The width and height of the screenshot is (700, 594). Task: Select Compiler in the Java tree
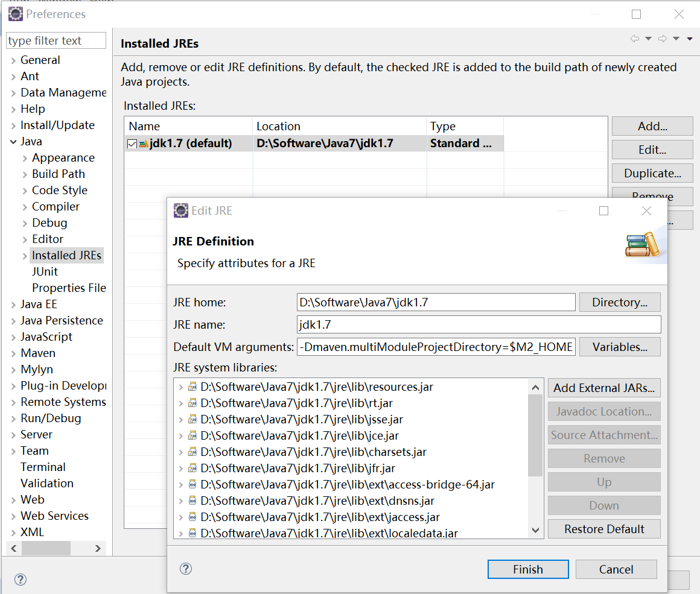click(x=56, y=206)
